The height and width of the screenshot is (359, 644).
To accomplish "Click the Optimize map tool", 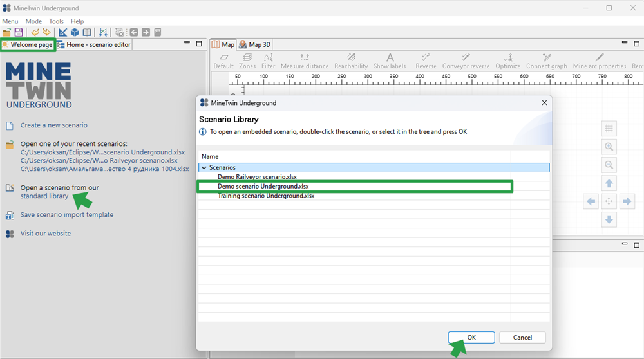I will point(508,61).
